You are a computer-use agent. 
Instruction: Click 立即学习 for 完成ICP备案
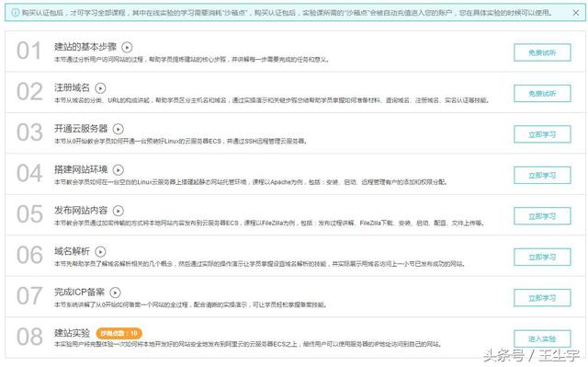click(x=542, y=298)
